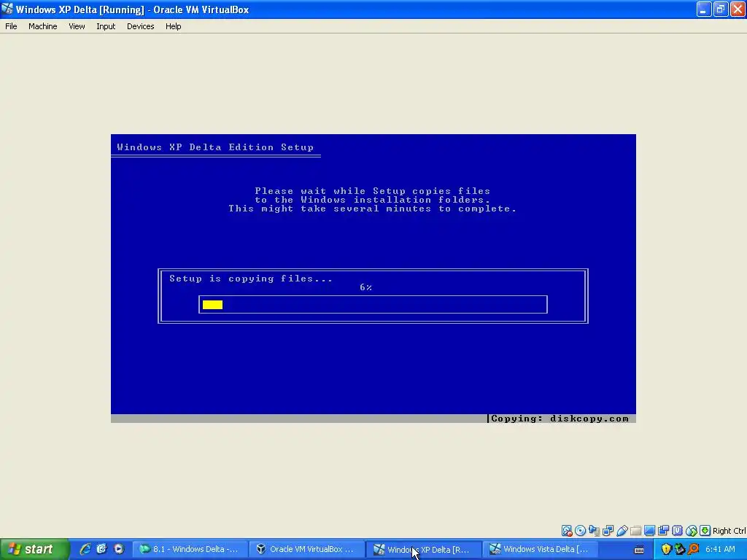
Task: Click the 'Please wait while Setup copies files' line
Action: [373, 191]
